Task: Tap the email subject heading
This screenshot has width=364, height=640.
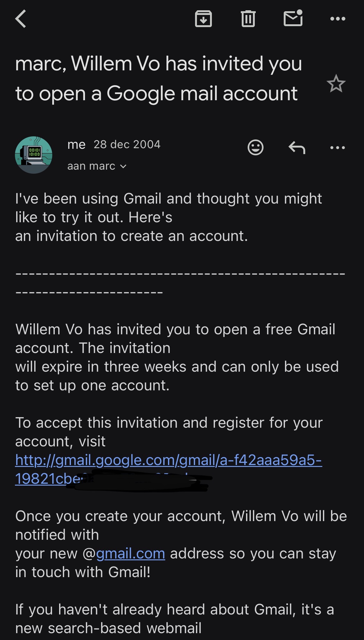Action: [159, 78]
